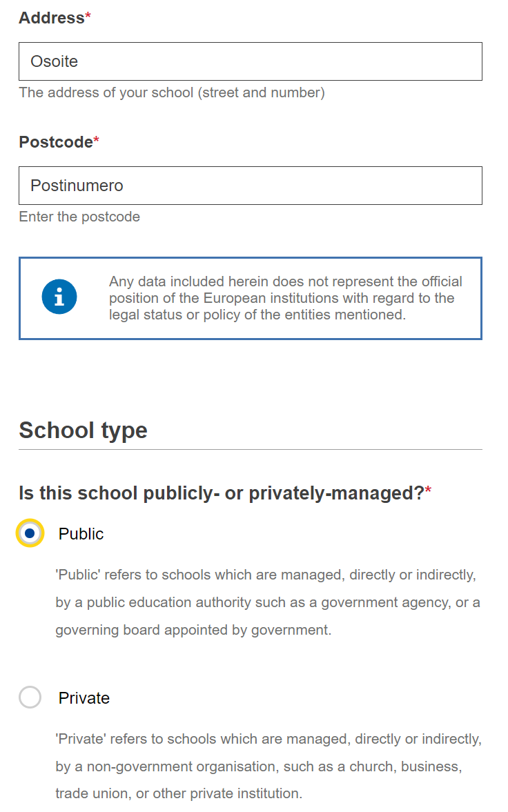Viewport: 508px width, 812px height.
Task: Click the 'Public' refers to schools description
Action: coord(268,602)
